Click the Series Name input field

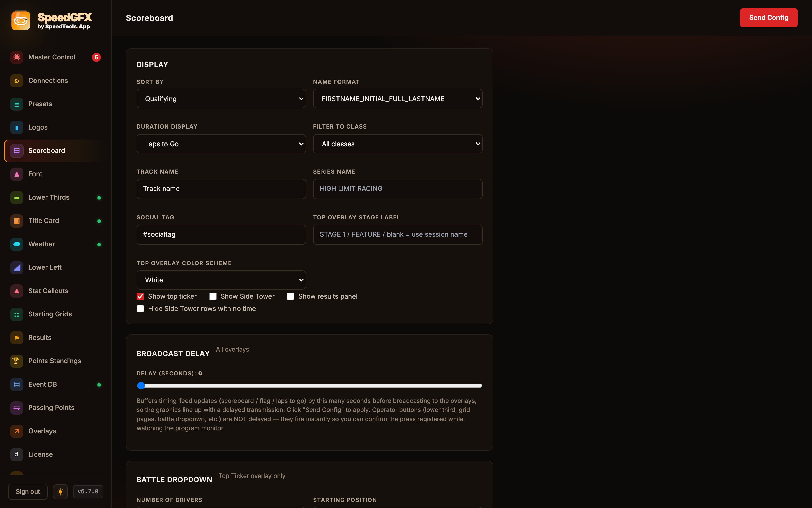(x=398, y=189)
